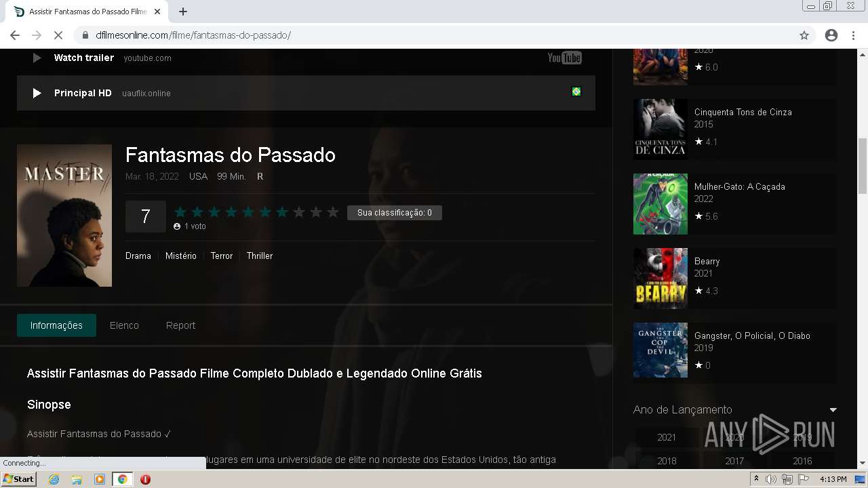This screenshot has width=868, height=488.
Task: Switch to the Report tab
Action: click(x=180, y=325)
